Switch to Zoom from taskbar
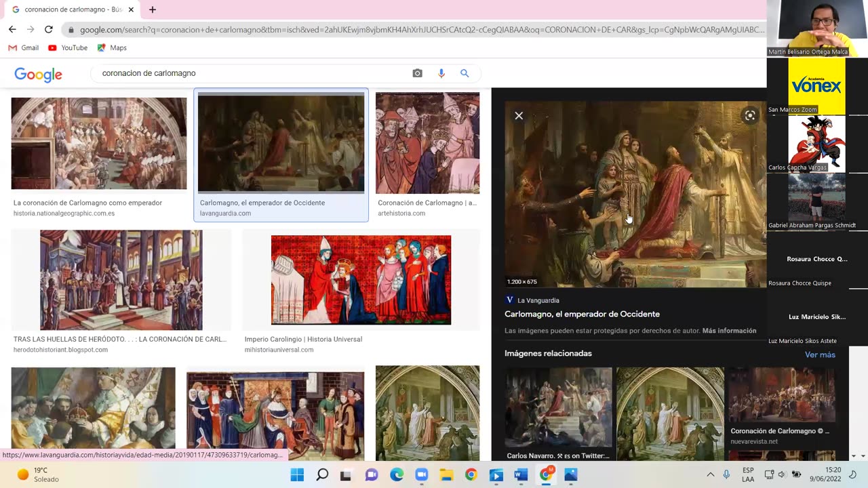 pos(421,475)
